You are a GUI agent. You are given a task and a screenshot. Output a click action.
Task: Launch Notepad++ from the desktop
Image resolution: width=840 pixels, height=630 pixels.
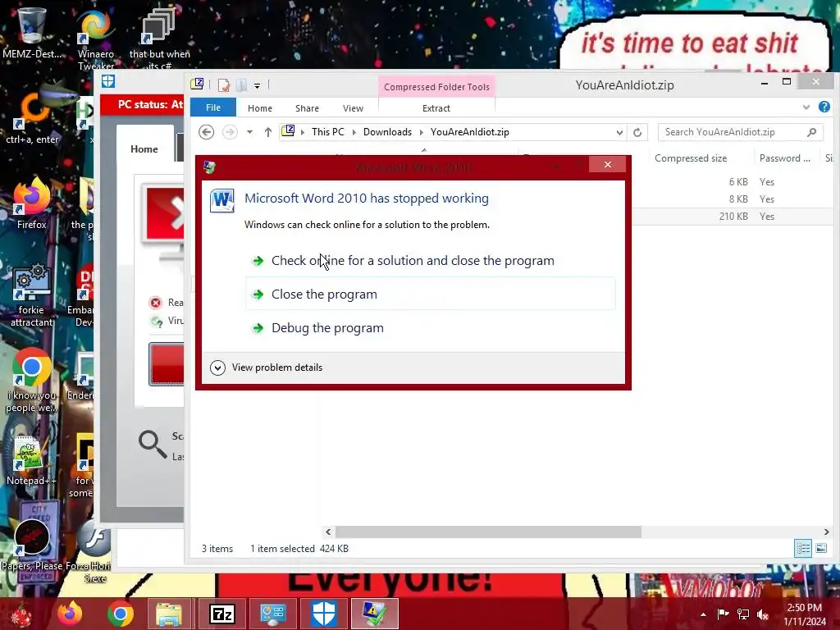pos(30,459)
